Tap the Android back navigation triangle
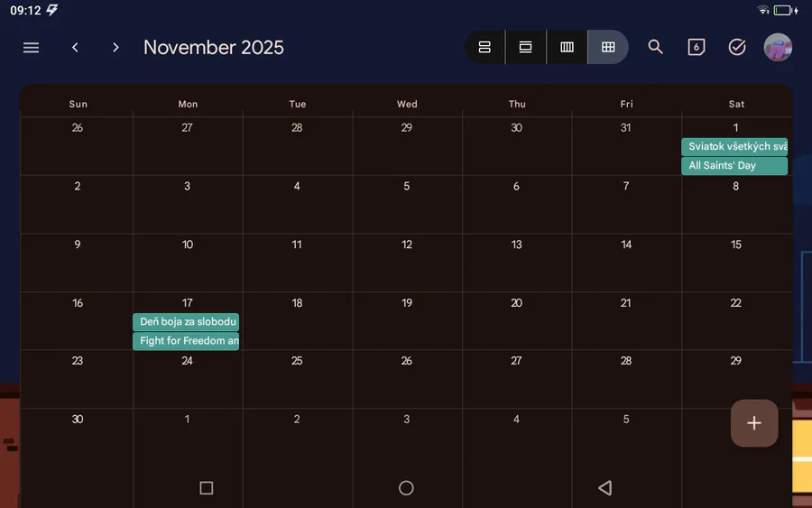This screenshot has width=812, height=508. coord(604,488)
